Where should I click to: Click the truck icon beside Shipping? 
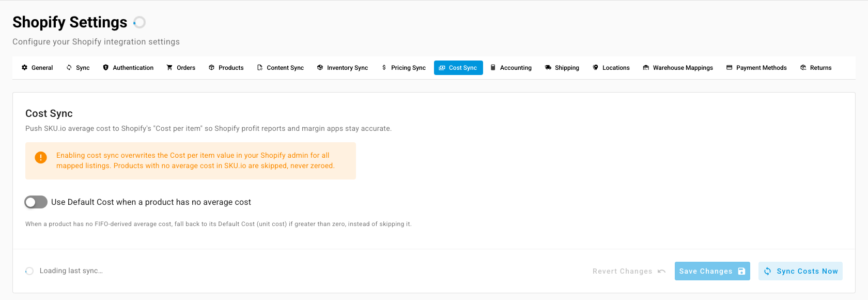click(548, 68)
